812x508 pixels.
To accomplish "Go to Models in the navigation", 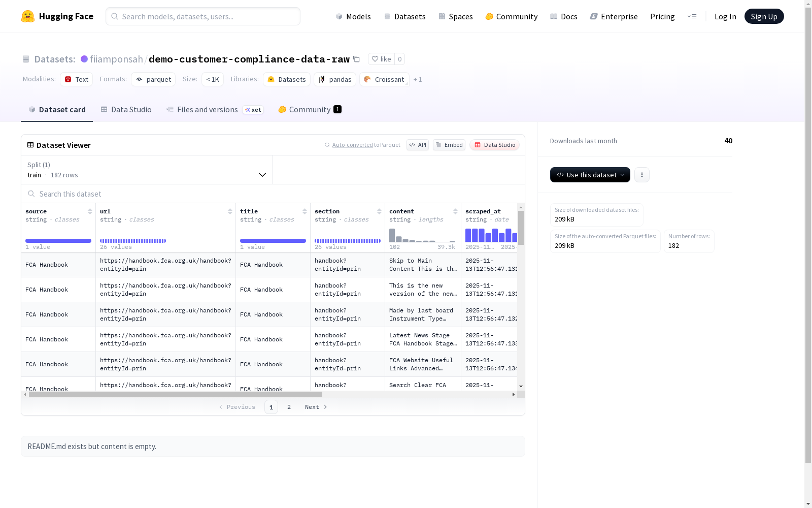I will tap(353, 16).
